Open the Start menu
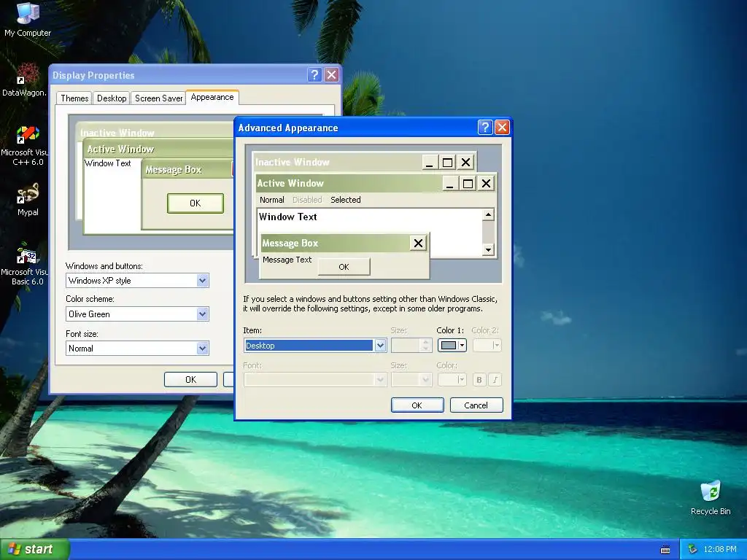747x560 pixels. point(34,549)
